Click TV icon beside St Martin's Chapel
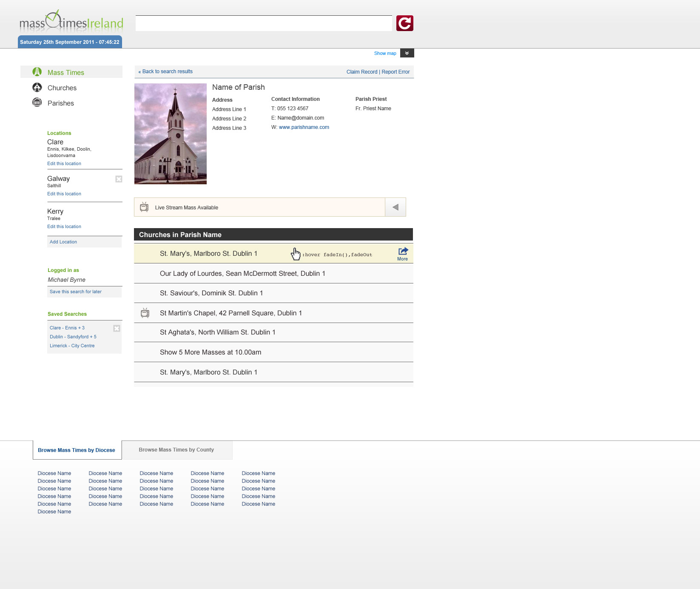 tap(145, 313)
